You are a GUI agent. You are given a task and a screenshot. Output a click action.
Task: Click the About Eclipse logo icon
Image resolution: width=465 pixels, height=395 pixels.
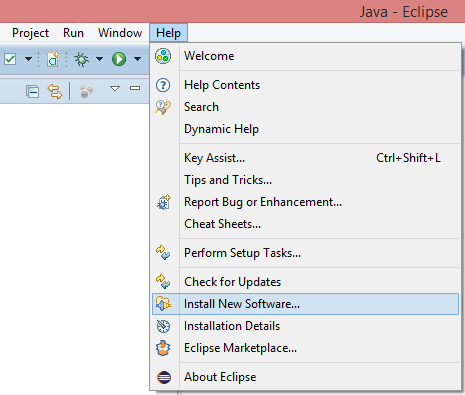pos(164,377)
